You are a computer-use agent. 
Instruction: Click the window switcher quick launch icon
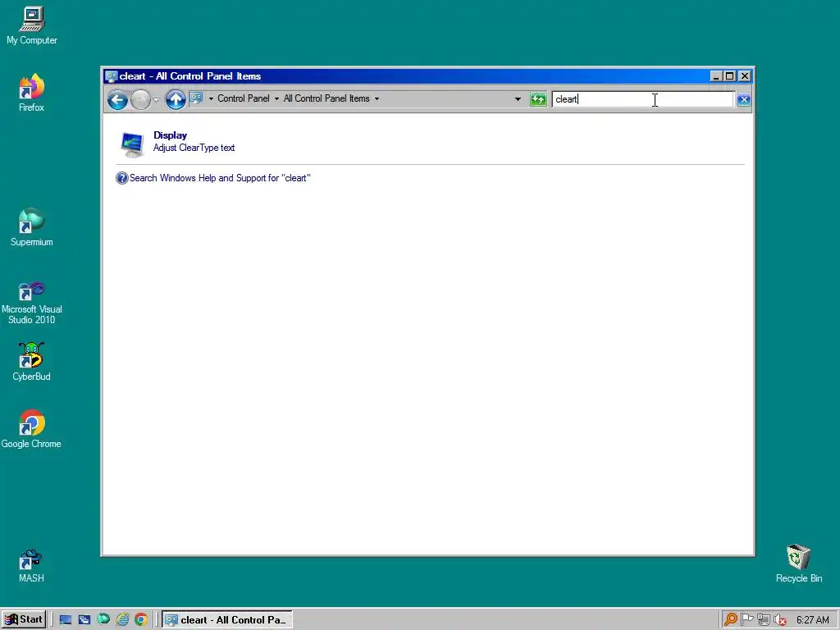84,620
